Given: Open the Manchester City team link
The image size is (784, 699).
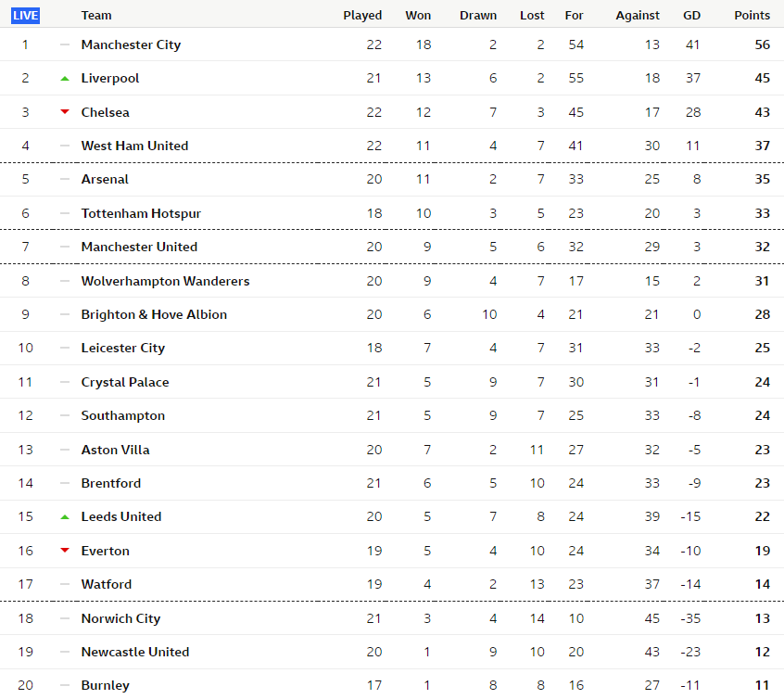Looking at the screenshot, I should [x=131, y=44].
